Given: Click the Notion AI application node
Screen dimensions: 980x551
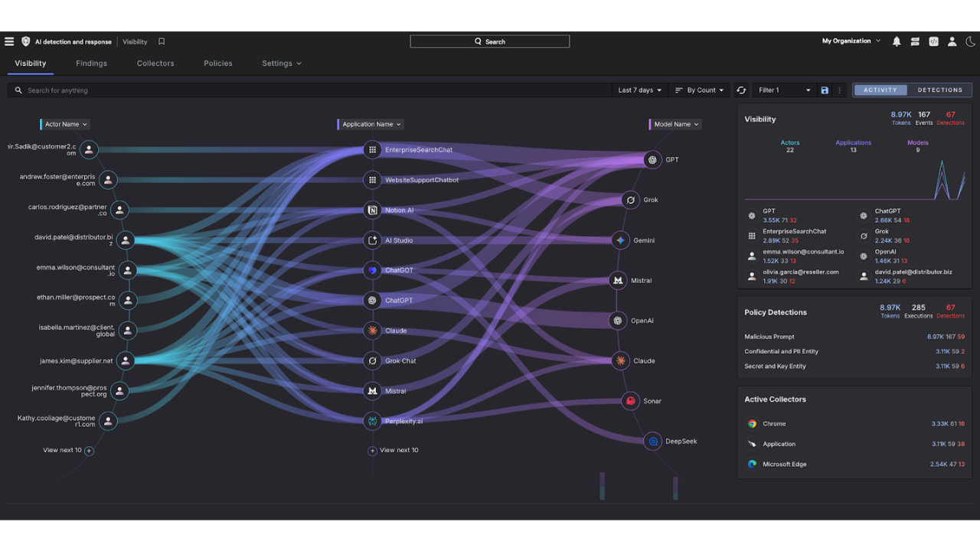Looking at the screenshot, I should click(373, 210).
